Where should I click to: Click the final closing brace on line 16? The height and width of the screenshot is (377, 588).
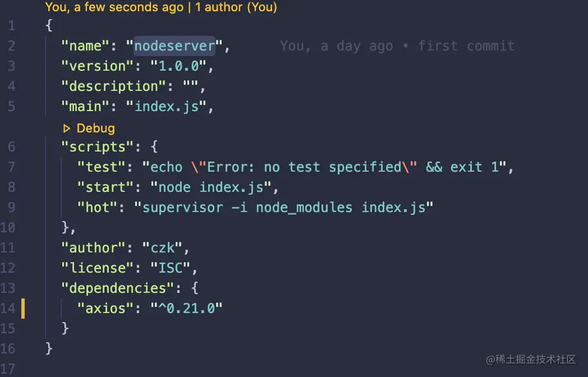49,348
